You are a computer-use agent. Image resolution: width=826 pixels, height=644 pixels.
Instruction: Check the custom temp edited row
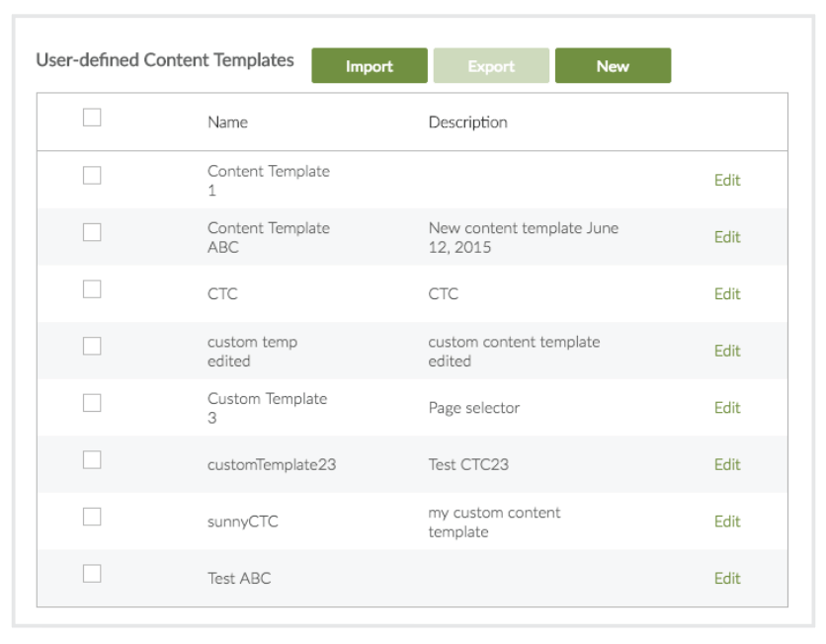click(x=92, y=346)
